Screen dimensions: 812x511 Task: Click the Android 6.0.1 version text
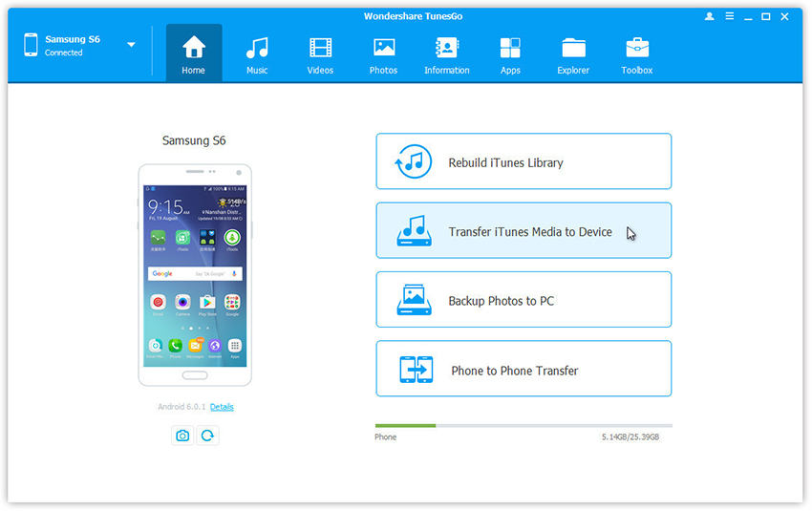(x=182, y=407)
